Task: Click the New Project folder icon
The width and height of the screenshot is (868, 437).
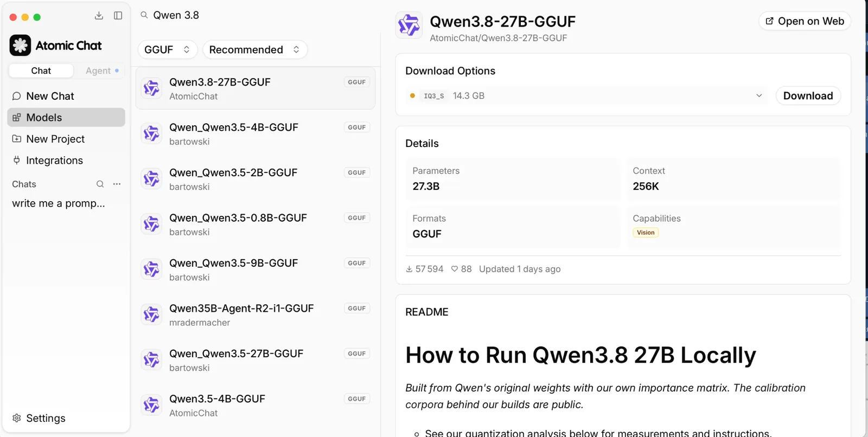Action: click(17, 139)
